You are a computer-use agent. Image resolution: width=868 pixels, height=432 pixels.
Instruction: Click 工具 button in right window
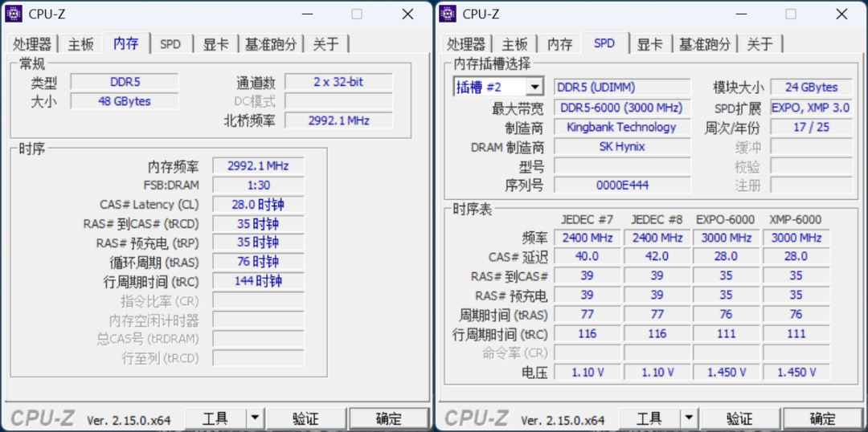[x=649, y=418]
